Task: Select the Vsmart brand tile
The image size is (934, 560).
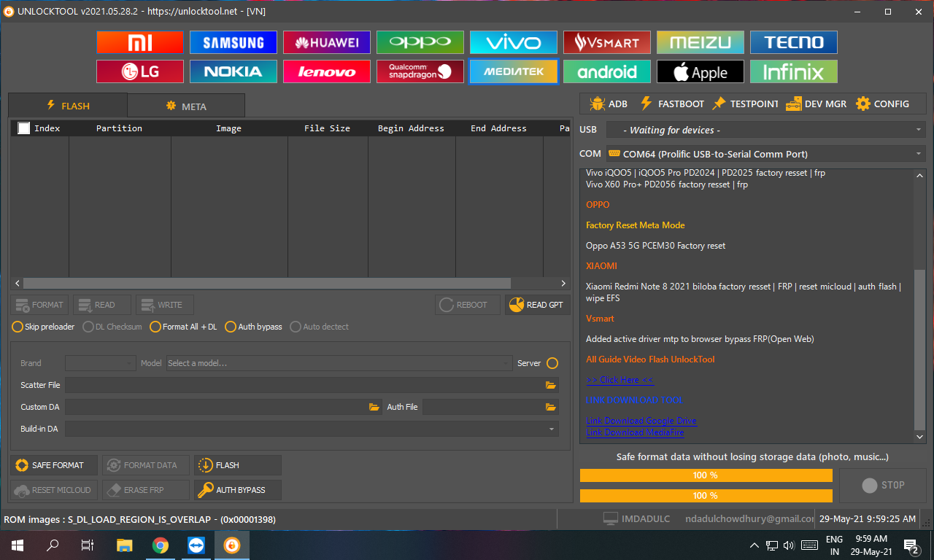Action: pos(607,42)
